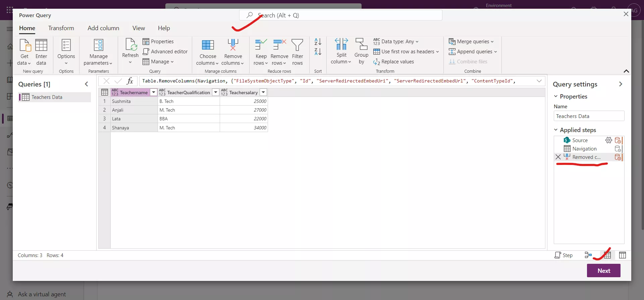Select the Source applied step
Image resolution: width=644 pixels, height=300 pixels.
(x=580, y=140)
